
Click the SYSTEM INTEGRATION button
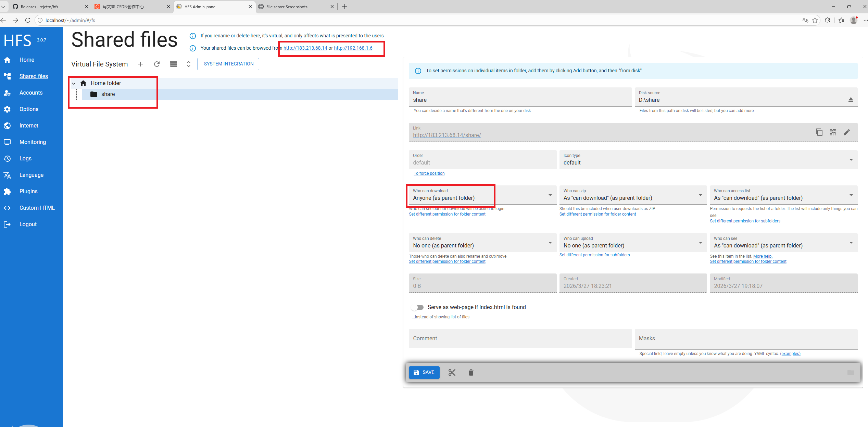pos(228,64)
